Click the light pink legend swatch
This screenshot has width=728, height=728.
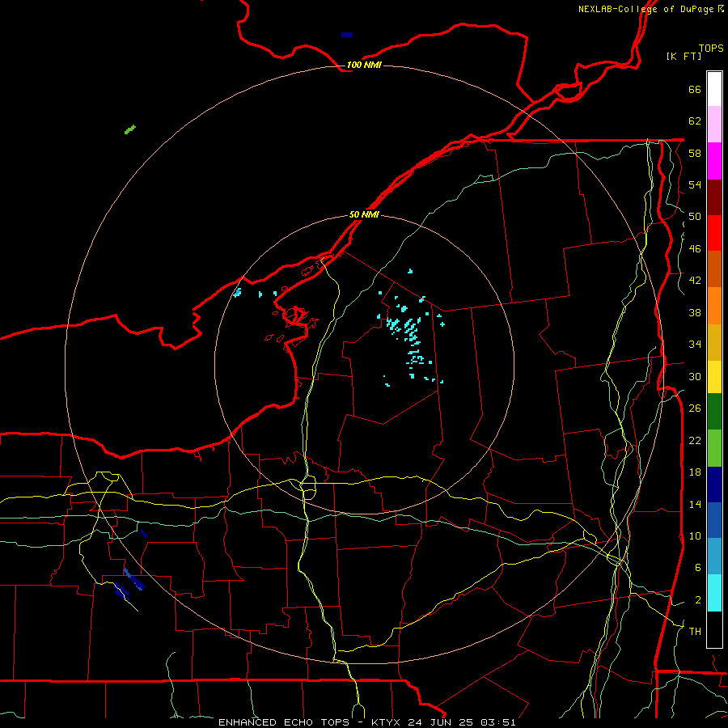(x=714, y=124)
